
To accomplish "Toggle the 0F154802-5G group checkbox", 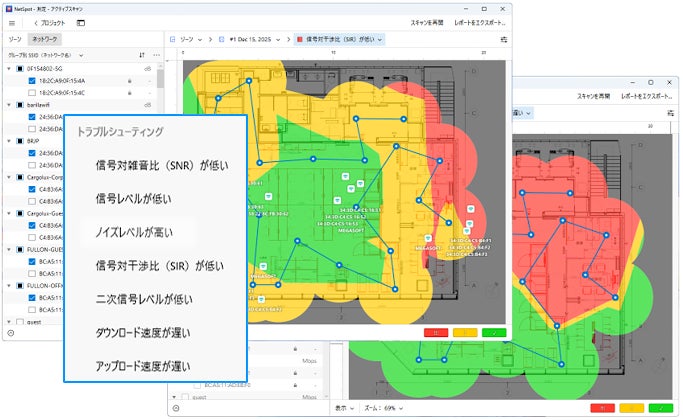I will click(20, 69).
